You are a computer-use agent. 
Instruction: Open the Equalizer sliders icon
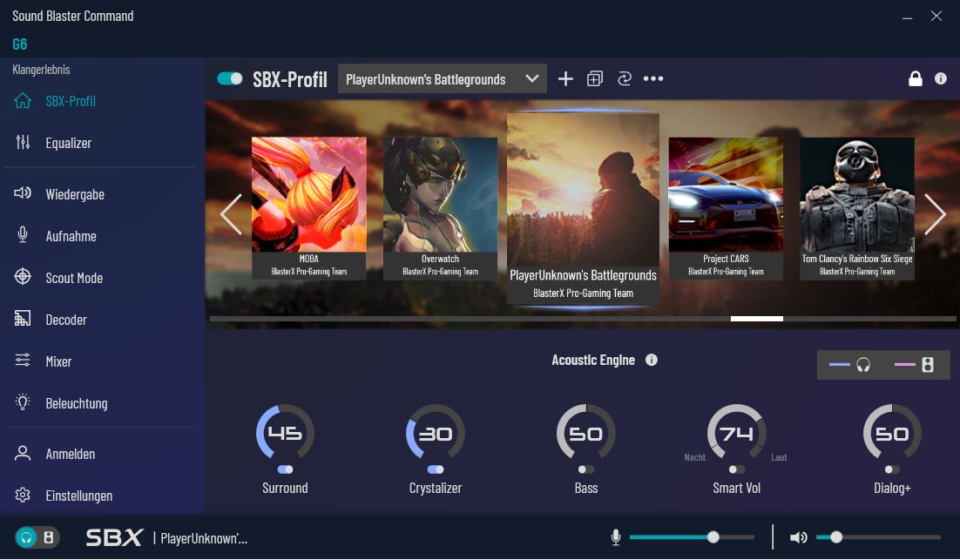click(x=23, y=143)
